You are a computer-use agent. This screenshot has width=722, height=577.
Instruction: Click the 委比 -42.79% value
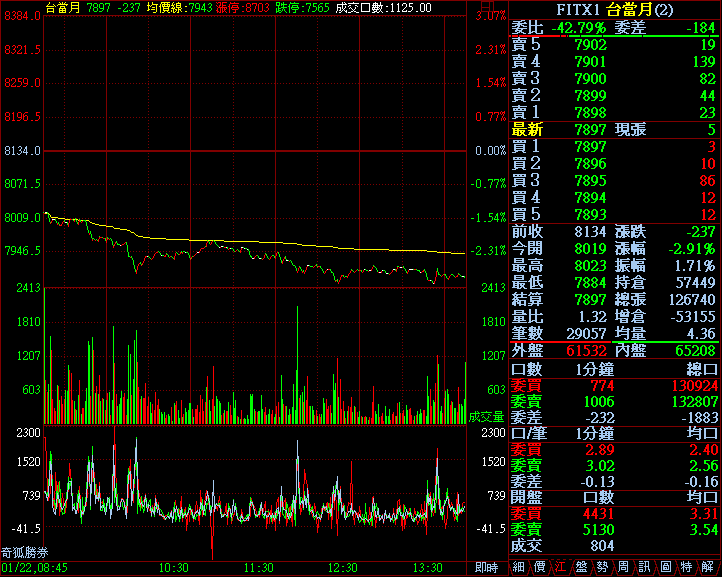pos(578,28)
